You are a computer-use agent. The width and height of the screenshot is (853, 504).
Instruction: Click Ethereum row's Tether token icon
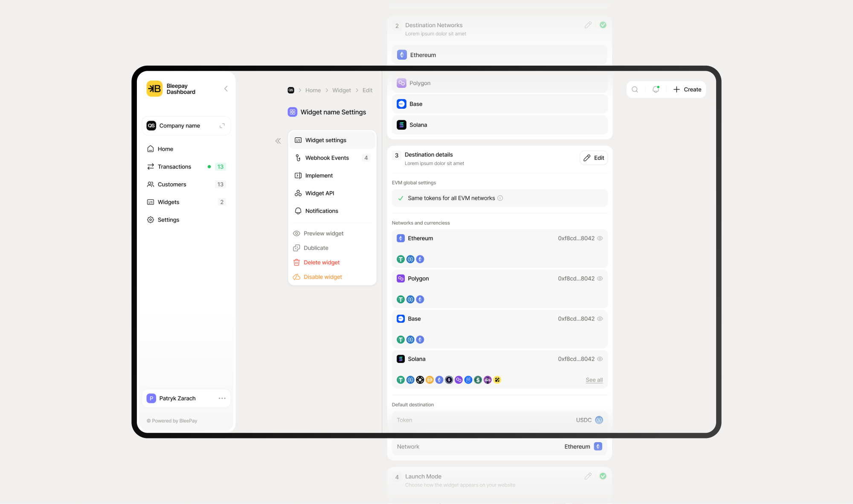[400, 259]
